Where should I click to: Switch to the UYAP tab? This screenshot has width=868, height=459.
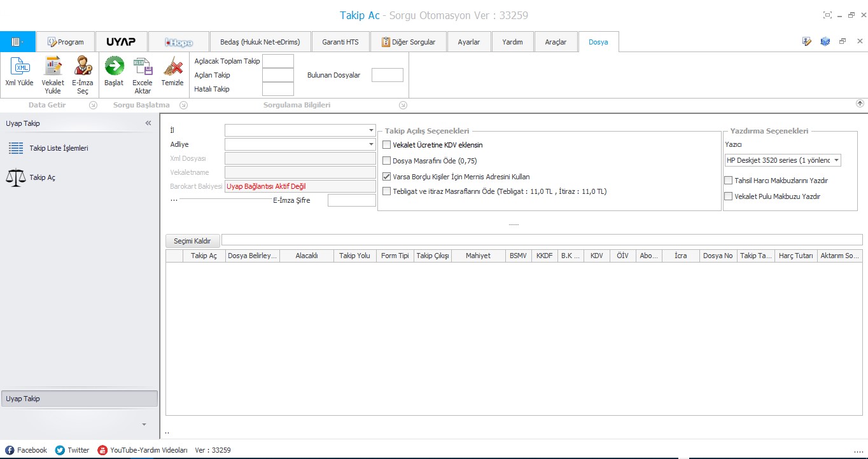click(121, 42)
